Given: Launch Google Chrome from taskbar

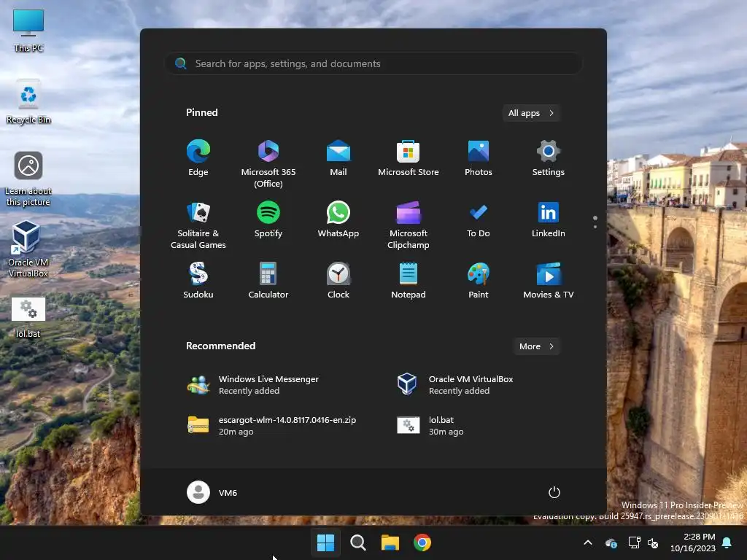Looking at the screenshot, I should (422, 542).
